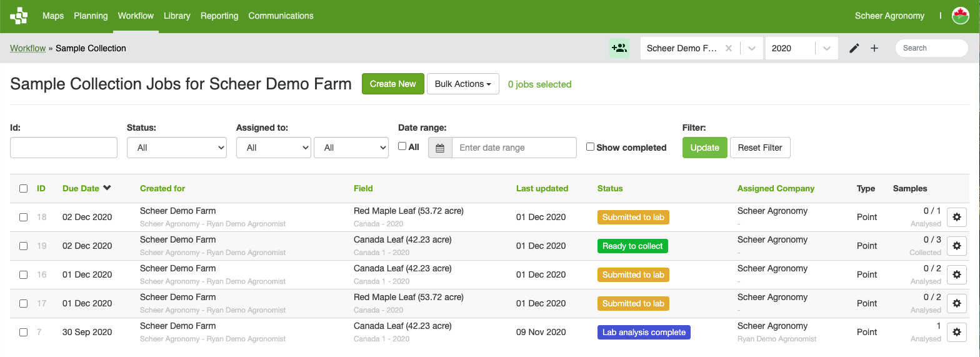Tick the All date range checkbox
Viewport: 980px width, 357px height.
coord(402,146)
